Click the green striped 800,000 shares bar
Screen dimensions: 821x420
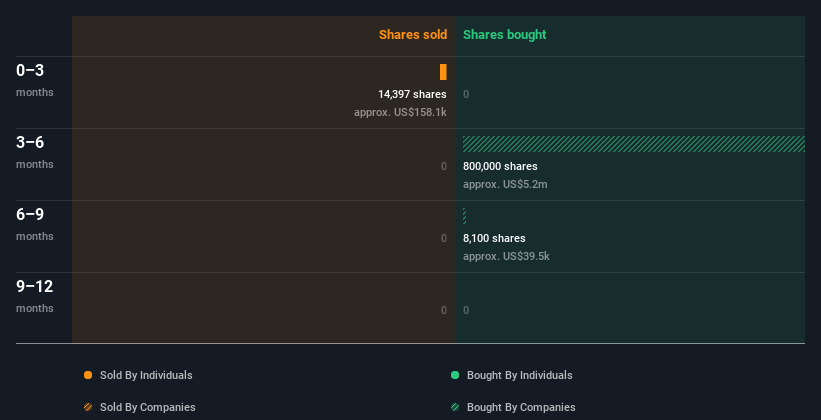[x=634, y=144]
